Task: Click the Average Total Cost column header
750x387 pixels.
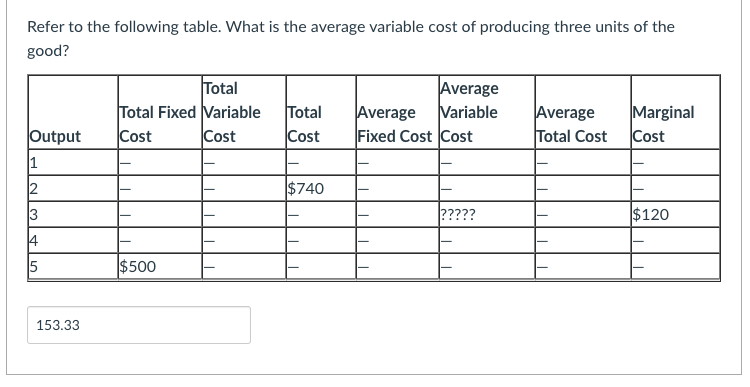Action: [583, 112]
